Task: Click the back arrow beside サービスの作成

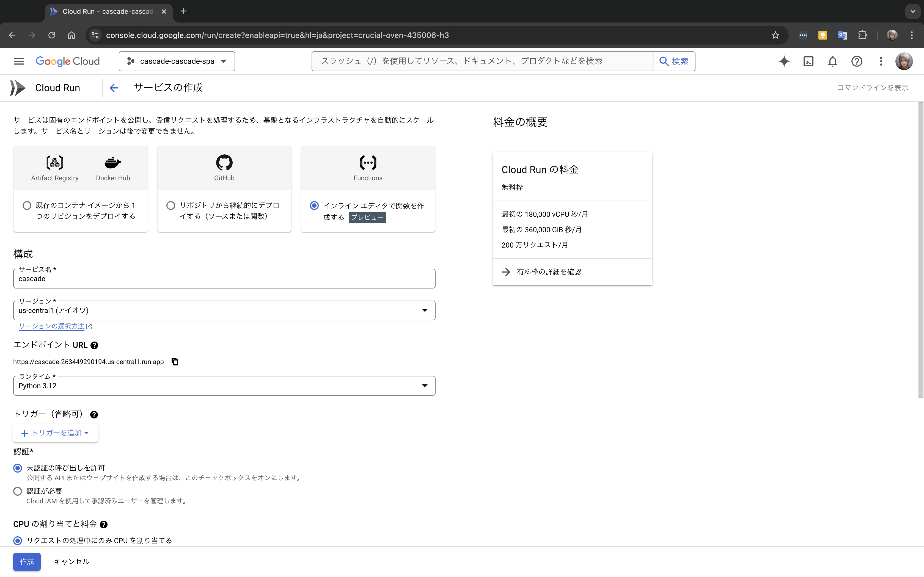Action: (x=114, y=88)
